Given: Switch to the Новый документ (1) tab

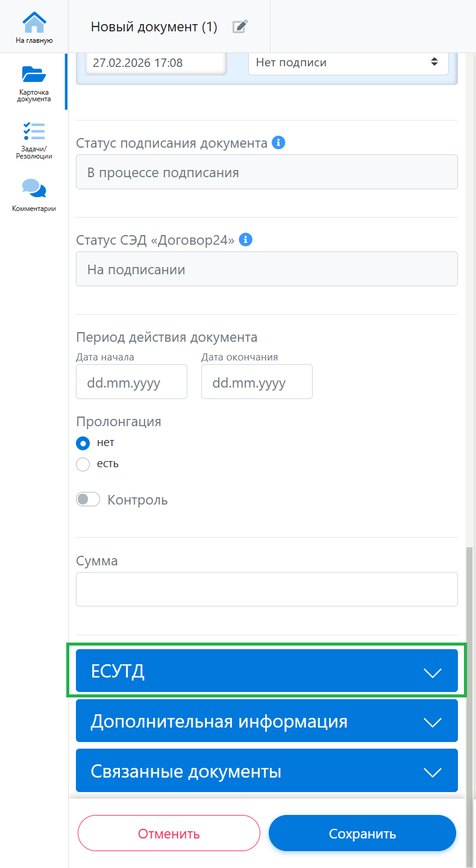Looking at the screenshot, I should point(154,27).
